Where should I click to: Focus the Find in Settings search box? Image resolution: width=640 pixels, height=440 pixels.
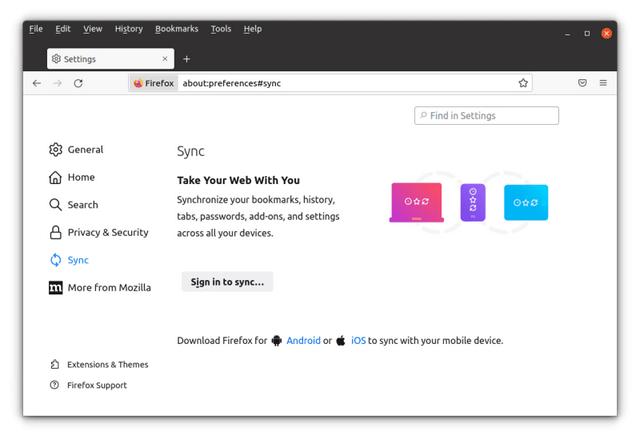487,116
